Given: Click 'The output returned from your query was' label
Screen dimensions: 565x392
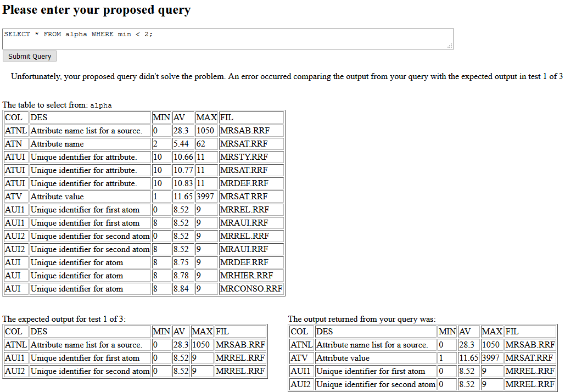Looking at the screenshot, I should tap(362, 319).
